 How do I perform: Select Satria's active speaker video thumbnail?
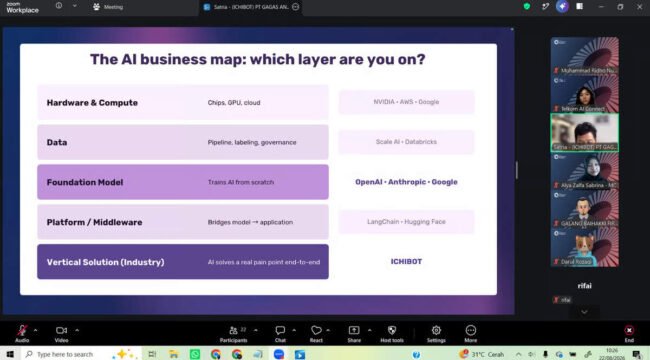[x=585, y=133]
